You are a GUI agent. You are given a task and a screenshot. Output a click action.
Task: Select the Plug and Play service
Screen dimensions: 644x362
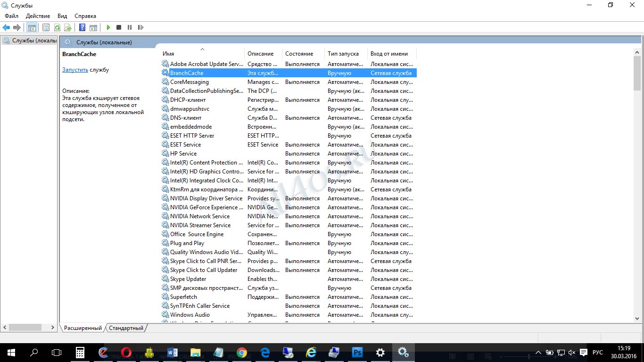[289, 243]
